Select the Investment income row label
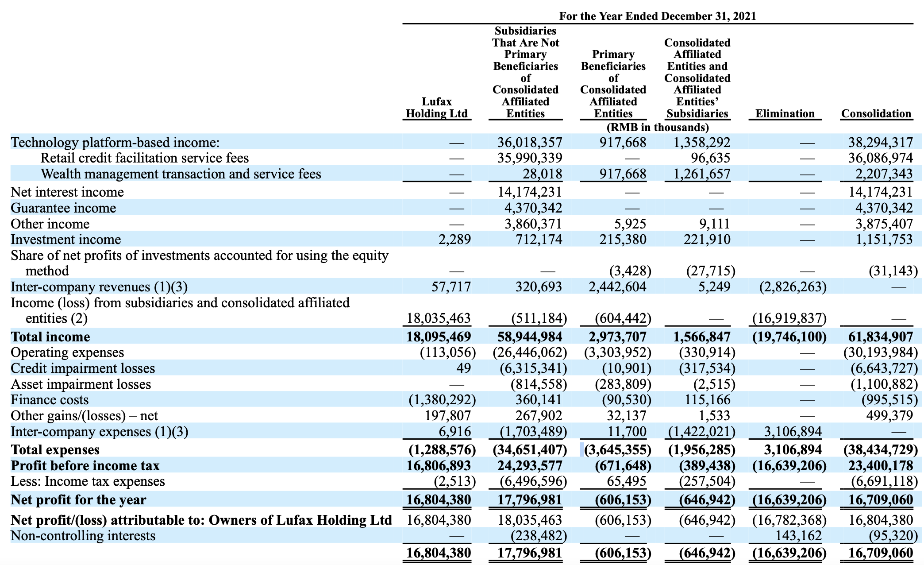 click(x=65, y=240)
